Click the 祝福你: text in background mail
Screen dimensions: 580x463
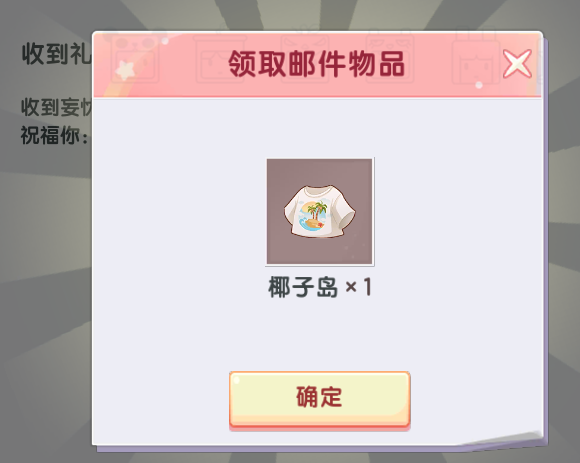[x=54, y=135]
